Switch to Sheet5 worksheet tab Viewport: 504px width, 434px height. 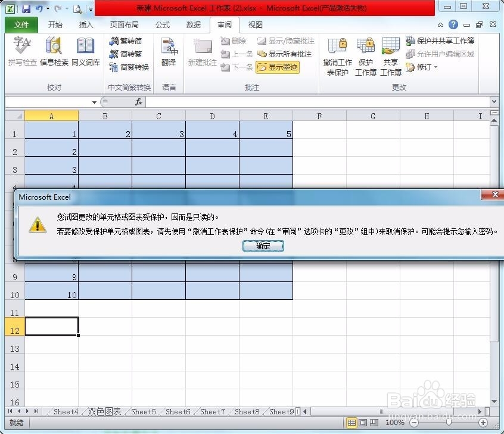144,411
